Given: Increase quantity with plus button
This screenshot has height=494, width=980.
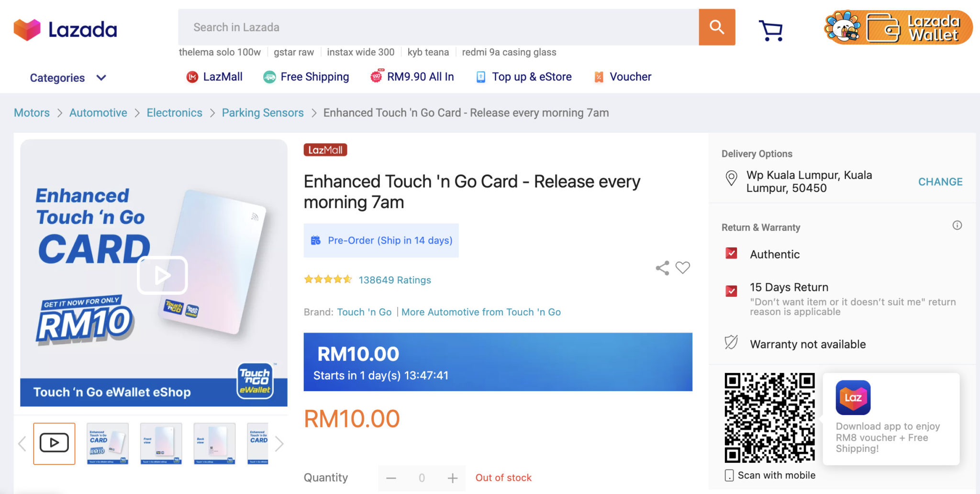Looking at the screenshot, I should point(453,478).
